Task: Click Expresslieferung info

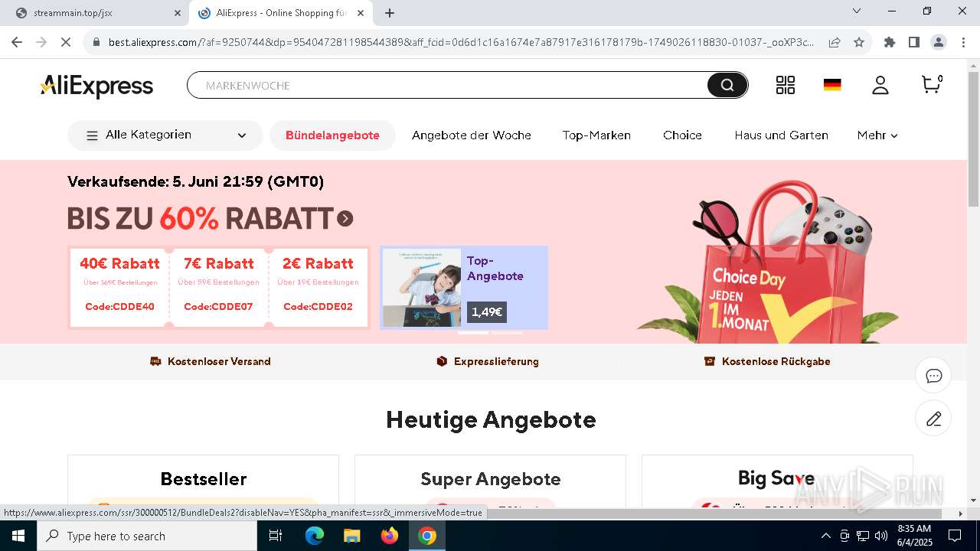Action: point(488,361)
